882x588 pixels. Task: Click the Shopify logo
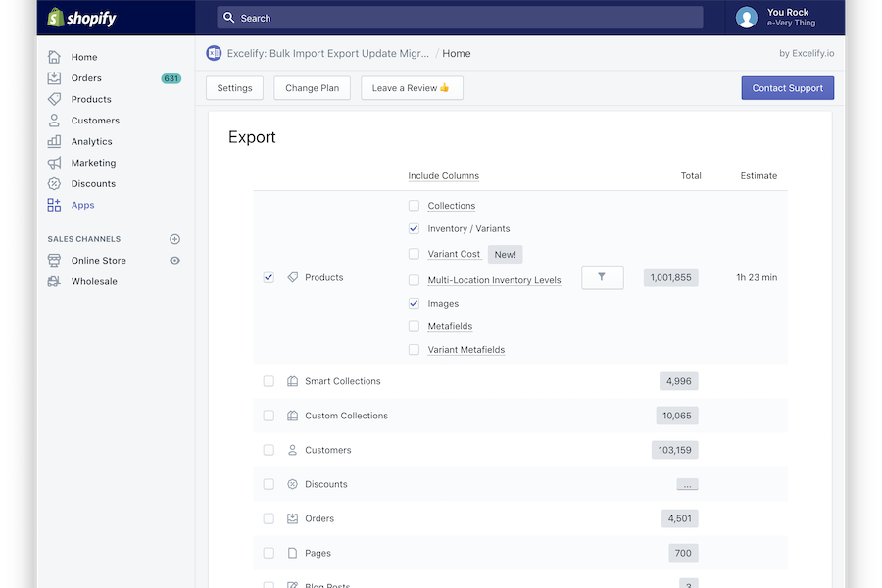(x=81, y=18)
